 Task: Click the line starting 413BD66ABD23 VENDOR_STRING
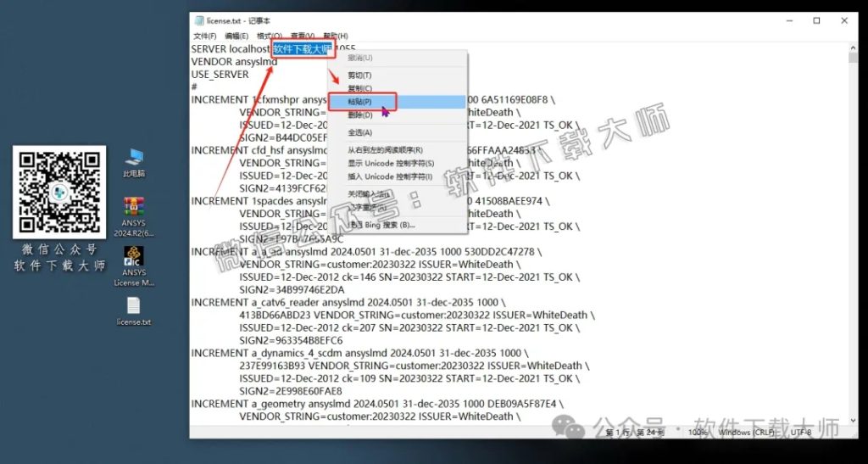point(417,315)
